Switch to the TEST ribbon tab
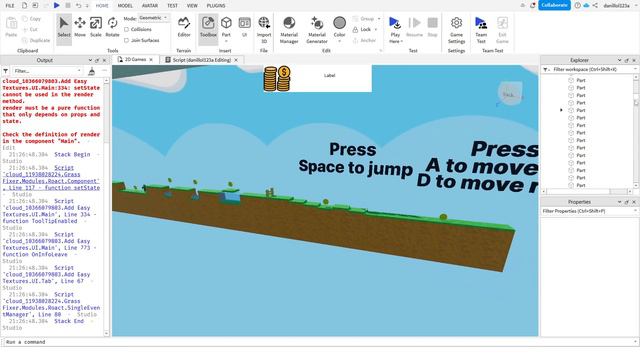 coord(172,6)
